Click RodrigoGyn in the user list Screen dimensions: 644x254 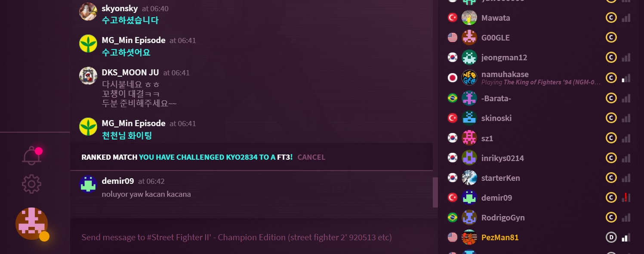503,217
